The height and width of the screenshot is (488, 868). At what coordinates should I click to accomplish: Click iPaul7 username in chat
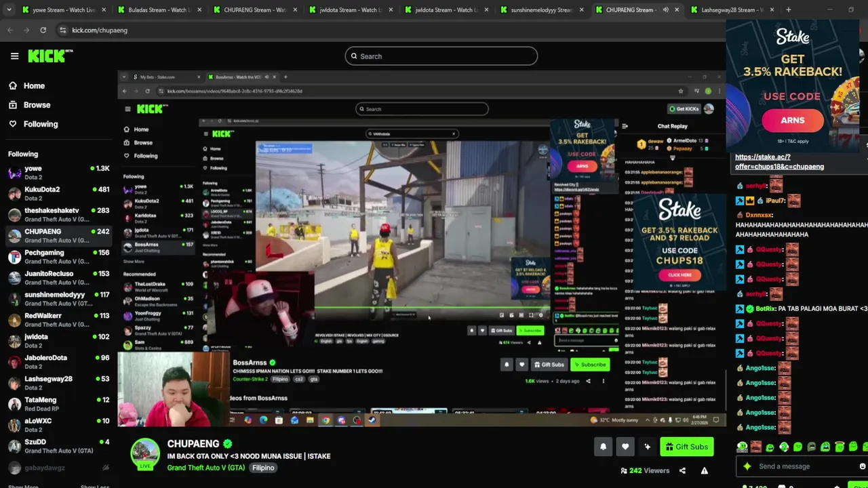[x=775, y=201]
